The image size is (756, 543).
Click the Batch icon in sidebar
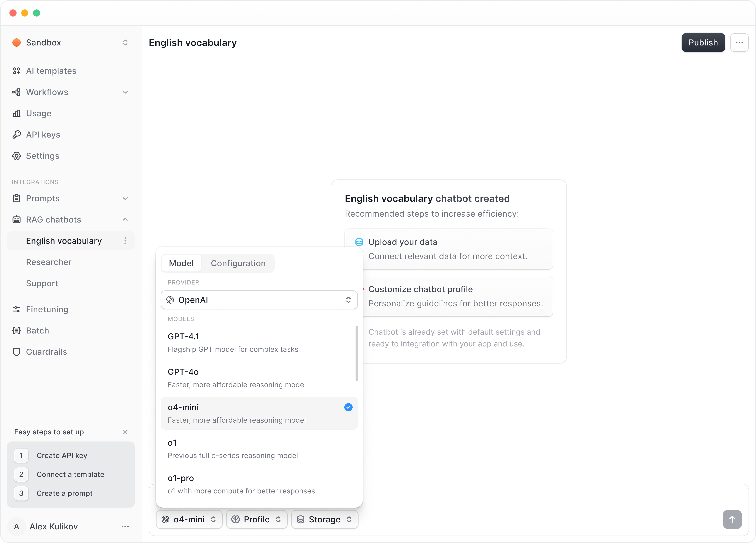tap(16, 331)
